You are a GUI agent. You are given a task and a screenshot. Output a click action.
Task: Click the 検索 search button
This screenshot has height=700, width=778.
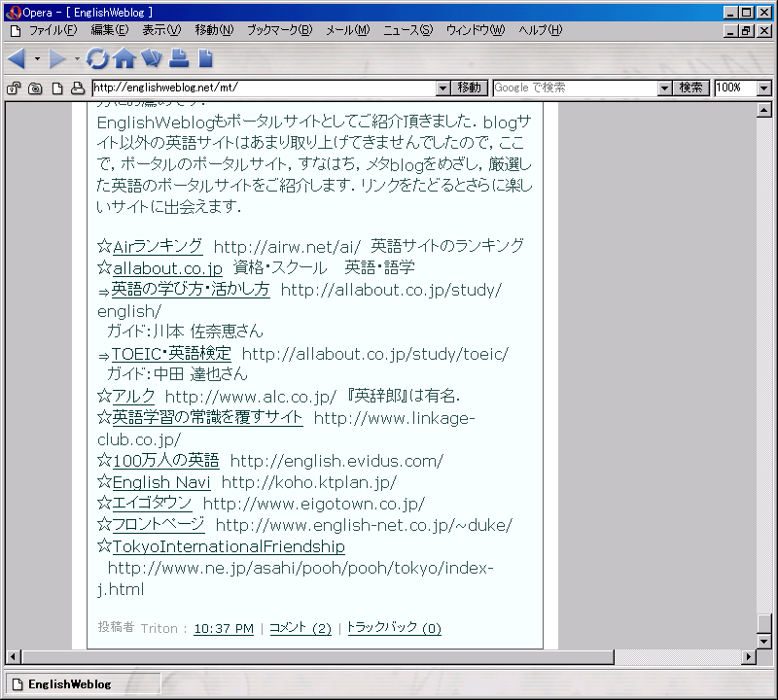pyautogui.click(x=691, y=88)
